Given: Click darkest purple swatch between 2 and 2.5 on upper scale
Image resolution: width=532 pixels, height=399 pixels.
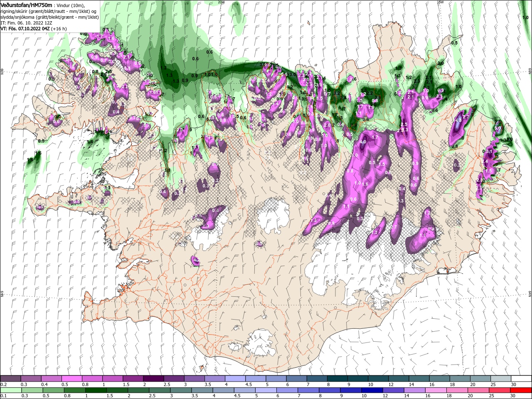Looking at the screenshot, I should tap(153, 378).
